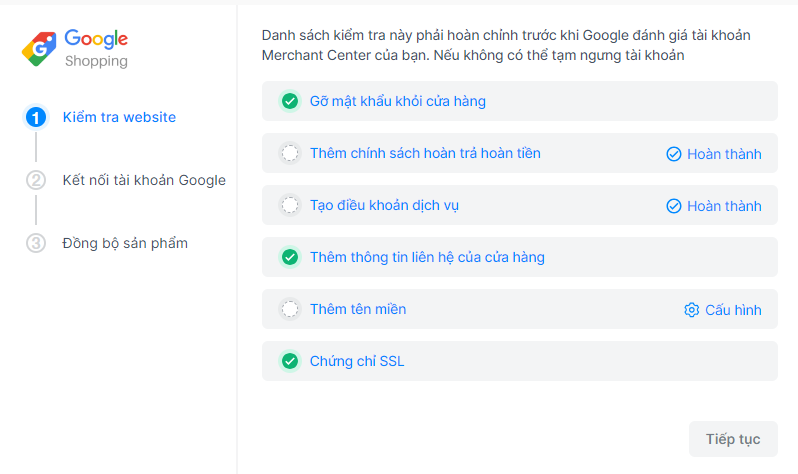
Task: Click the Google Shopping tag logo icon
Action: pos(39,49)
